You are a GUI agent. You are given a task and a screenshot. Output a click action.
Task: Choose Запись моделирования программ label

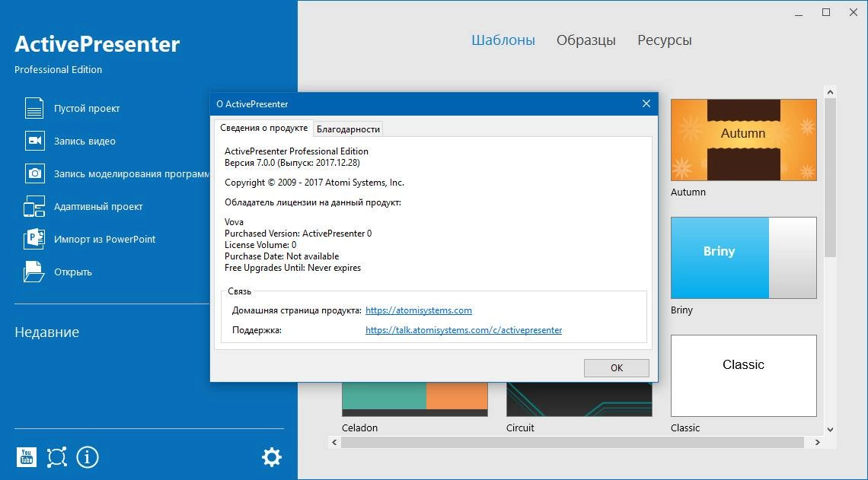tap(132, 173)
